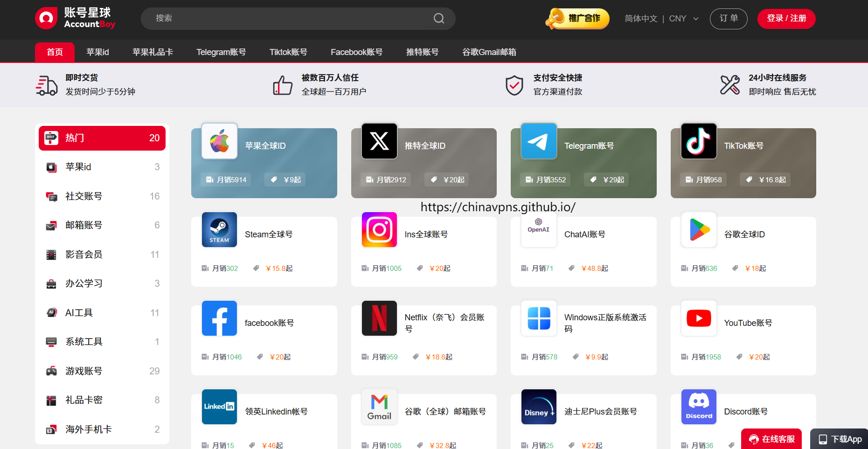Click the tools service icon

tap(730, 85)
